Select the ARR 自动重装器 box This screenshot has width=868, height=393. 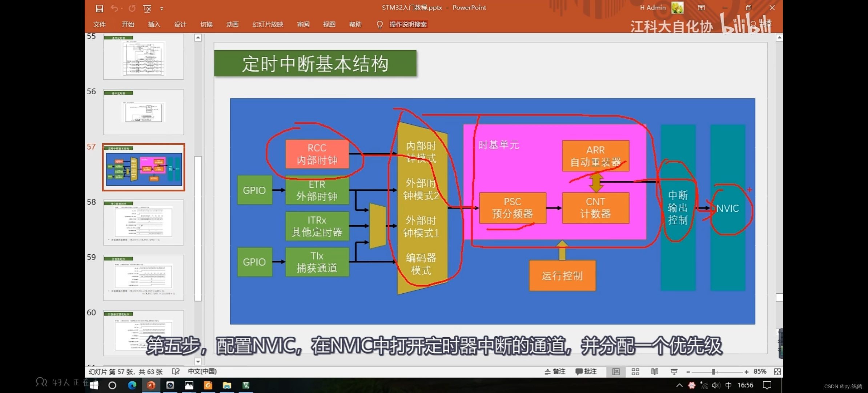595,156
